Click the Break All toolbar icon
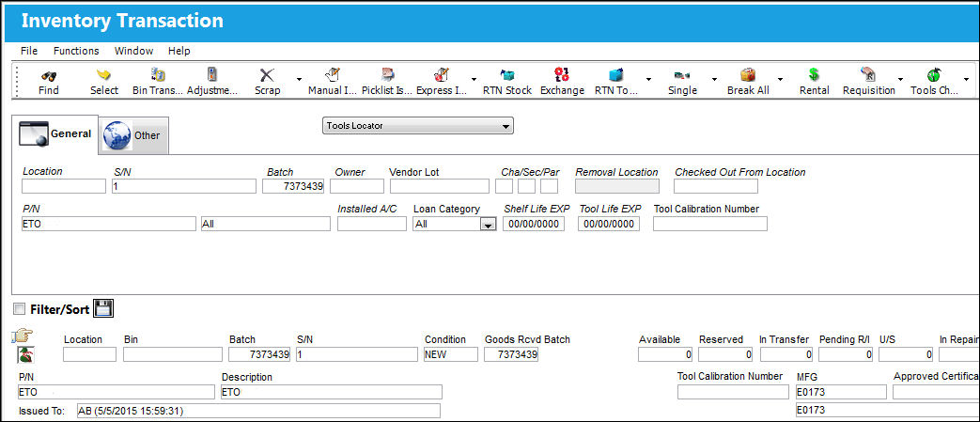This screenshot has width=980, height=422. (748, 75)
